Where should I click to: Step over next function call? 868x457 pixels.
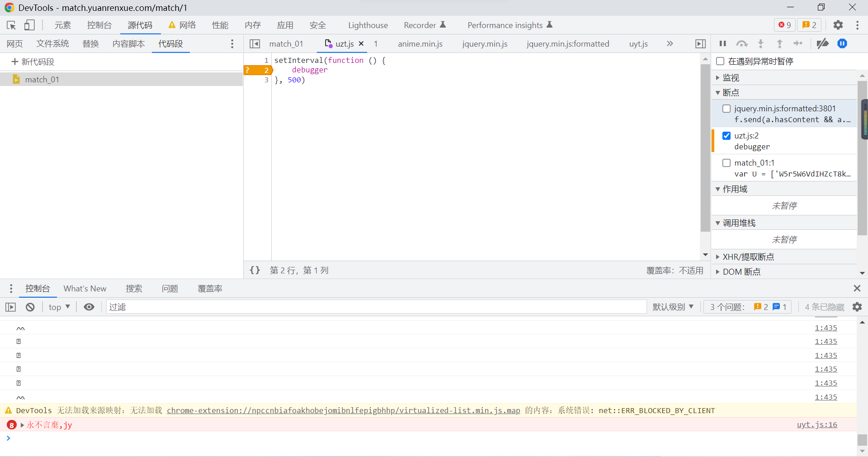tap(742, 44)
